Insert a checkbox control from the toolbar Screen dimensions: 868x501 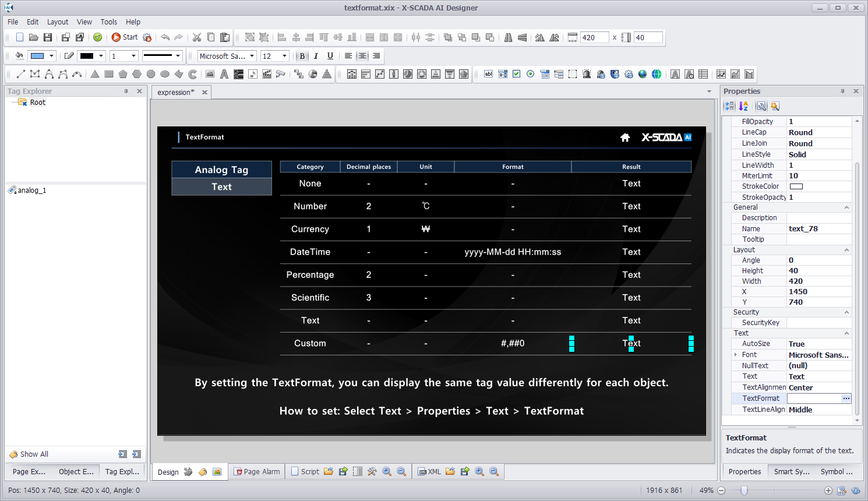coord(517,74)
